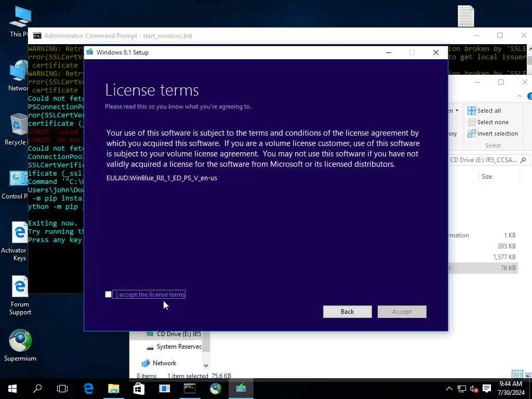Click Select all in Explorer ribbon
532x399 pixels.
pyautogui.click(x=484, y=111)
